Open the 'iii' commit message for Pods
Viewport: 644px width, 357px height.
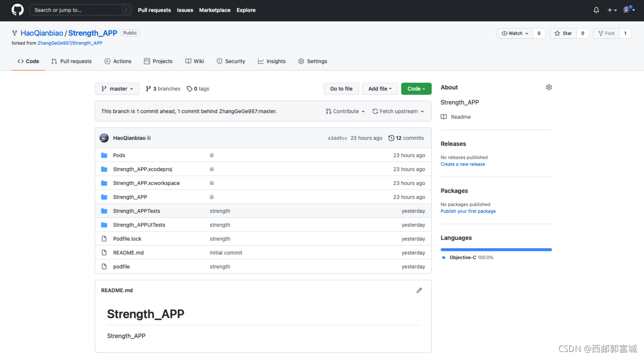[x=212, y=155]
